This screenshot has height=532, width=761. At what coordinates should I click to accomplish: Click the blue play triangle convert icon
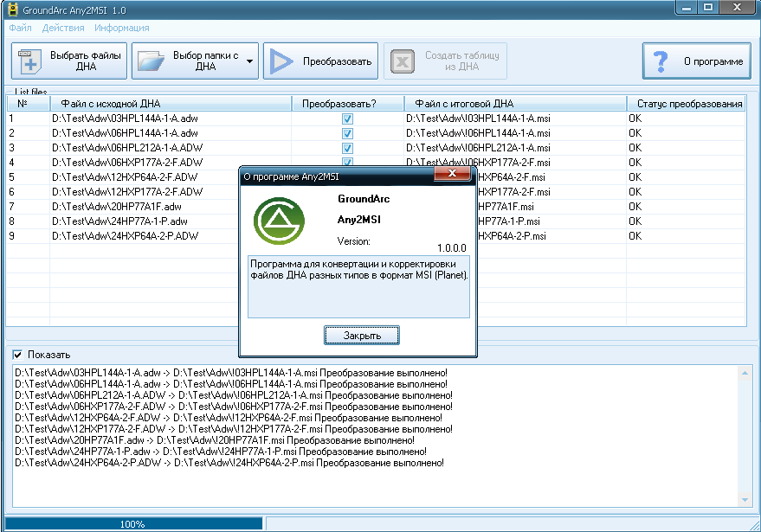tap(281, 61)
